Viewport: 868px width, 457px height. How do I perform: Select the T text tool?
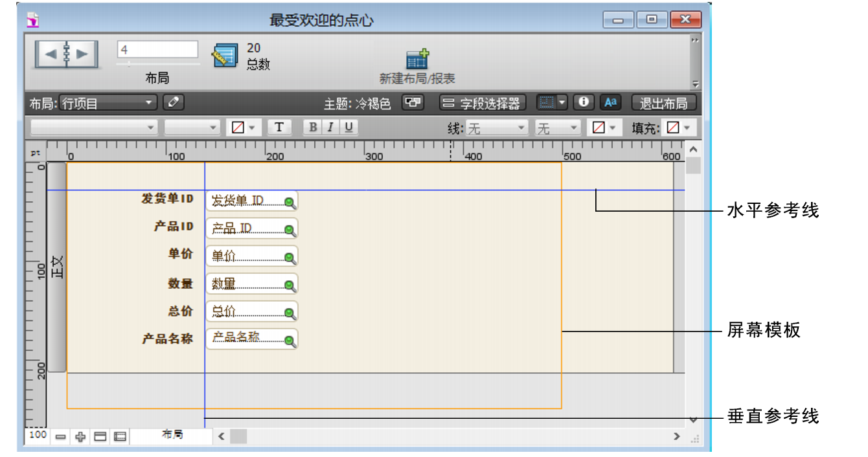[279, 127]
